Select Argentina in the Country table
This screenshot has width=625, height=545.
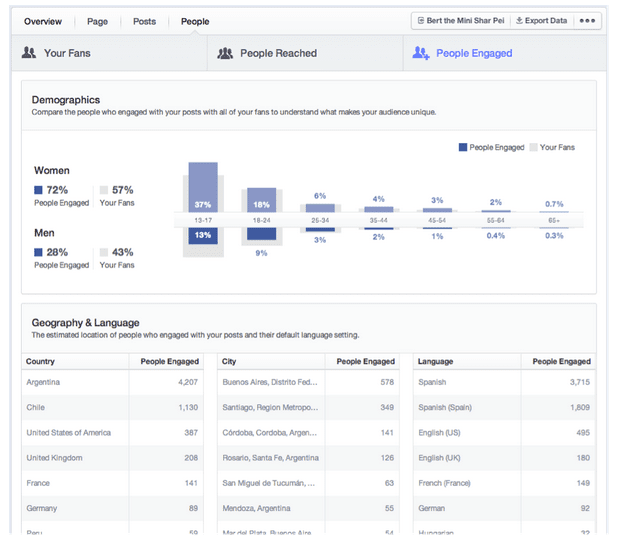point(43,382)
